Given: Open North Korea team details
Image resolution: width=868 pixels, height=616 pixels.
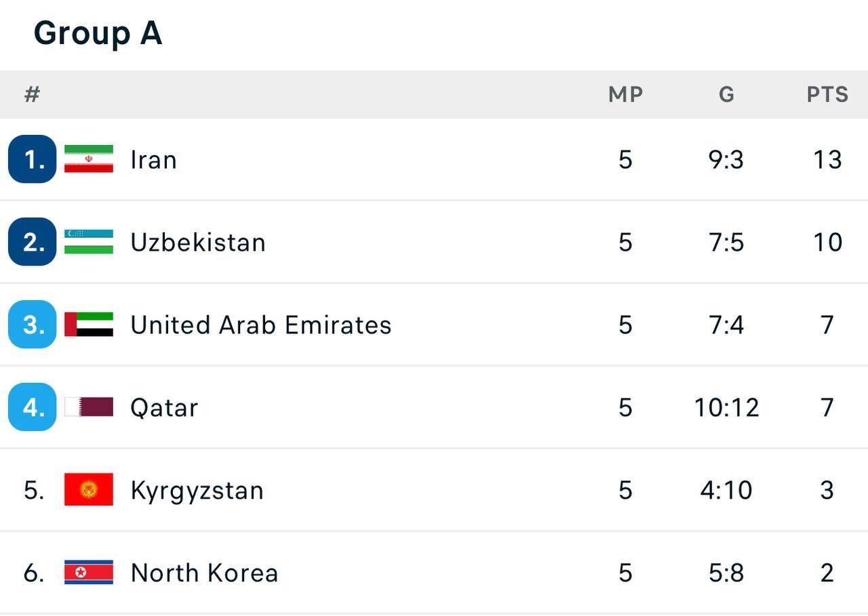Looking at the screenshot, I should pyautogui.click(x=204, y=573).
